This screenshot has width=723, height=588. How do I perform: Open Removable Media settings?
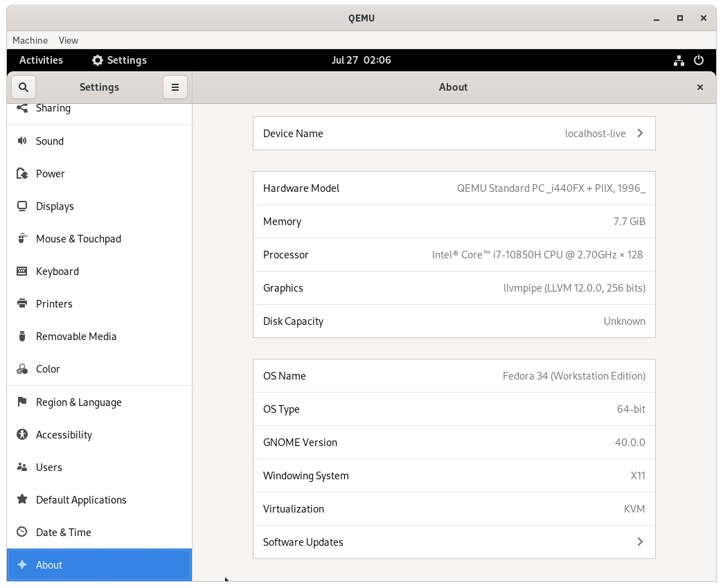pos(100,337)
